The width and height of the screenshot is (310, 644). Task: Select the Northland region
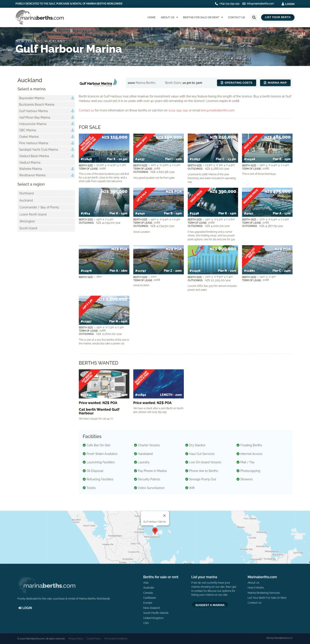click(46, 193)
